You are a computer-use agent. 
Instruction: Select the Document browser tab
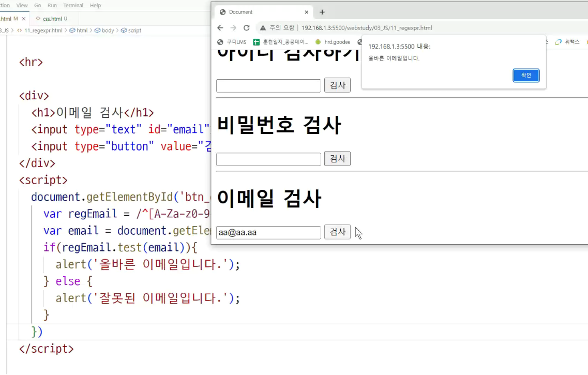tap(264, 12)
